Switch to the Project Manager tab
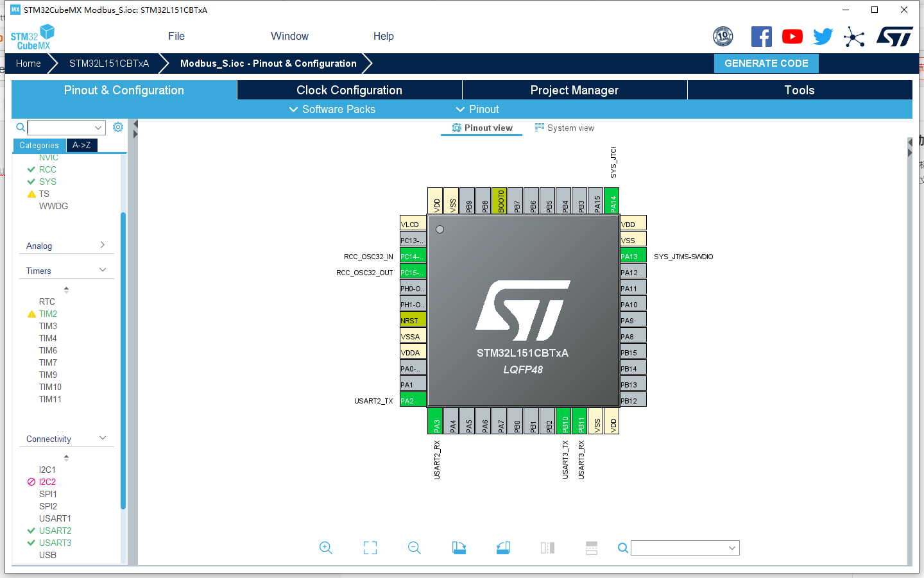Image resolution: width=924 pixels, height=578 pixels. tap(574, 90)
